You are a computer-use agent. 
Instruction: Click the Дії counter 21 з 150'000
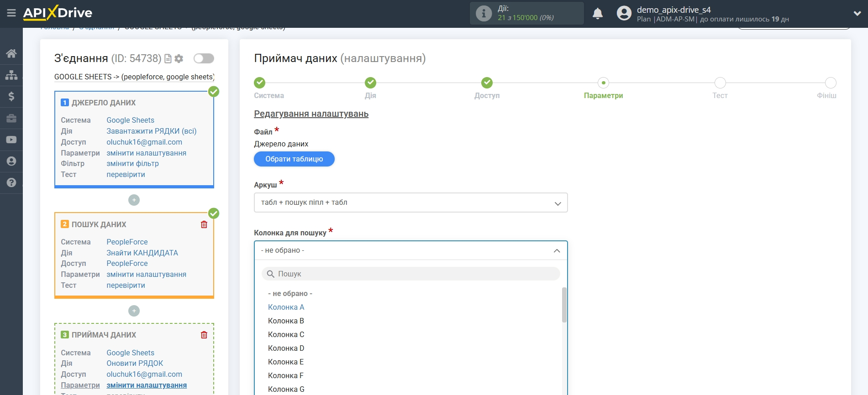(x=526, y=18)
